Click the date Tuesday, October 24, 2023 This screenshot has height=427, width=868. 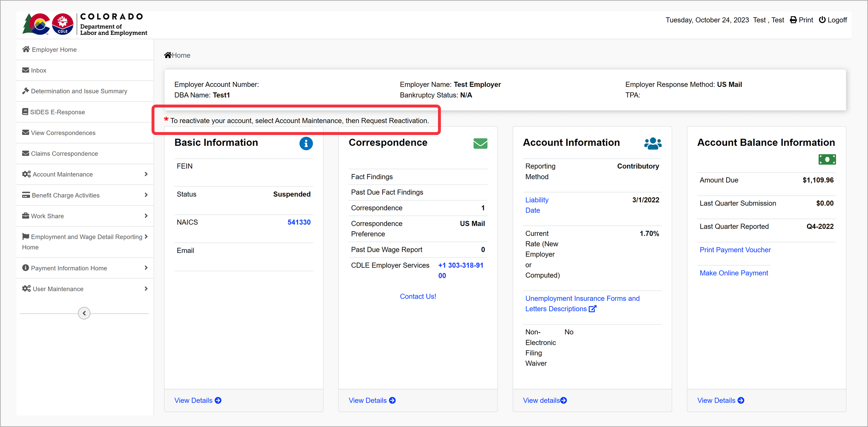(707, 20)
